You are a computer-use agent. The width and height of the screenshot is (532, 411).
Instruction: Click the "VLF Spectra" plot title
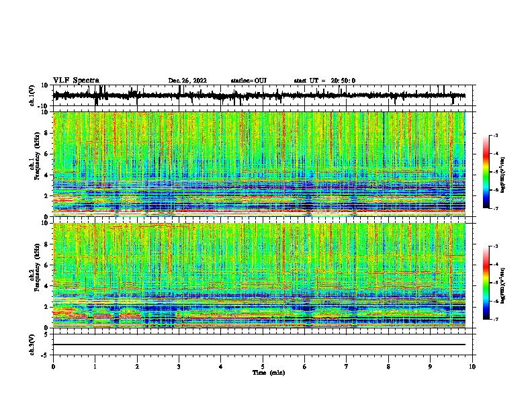[76, 81]
